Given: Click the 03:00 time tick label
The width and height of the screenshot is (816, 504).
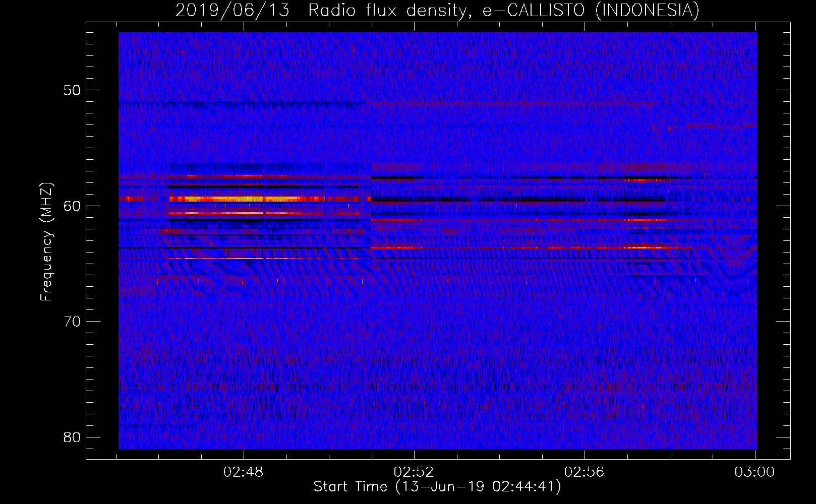Looking at the screenshot, I should (x=754, y=472).
